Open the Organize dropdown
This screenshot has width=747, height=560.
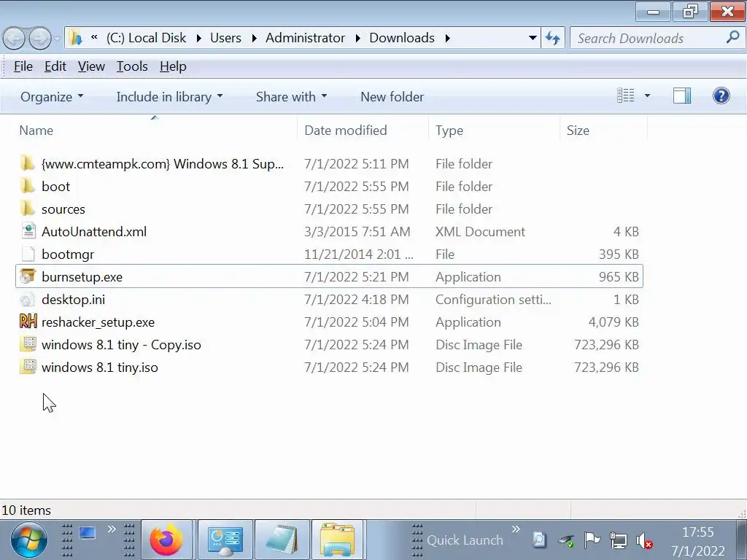pyautogui.click(x=52, y=97)
